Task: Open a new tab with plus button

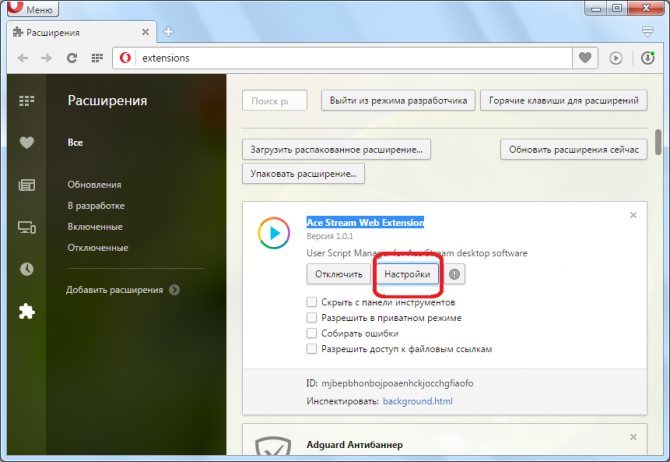Action: [168, 32]
